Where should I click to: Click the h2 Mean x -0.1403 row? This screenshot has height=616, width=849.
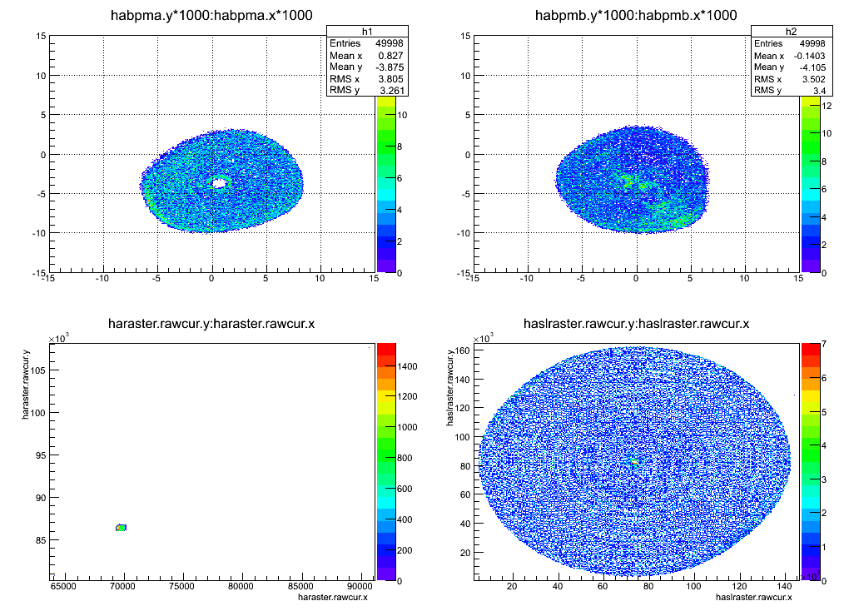(792, 55)
